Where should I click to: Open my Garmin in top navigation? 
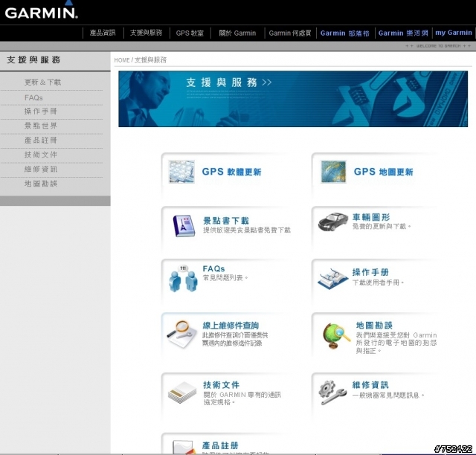[x=454, y=33]
